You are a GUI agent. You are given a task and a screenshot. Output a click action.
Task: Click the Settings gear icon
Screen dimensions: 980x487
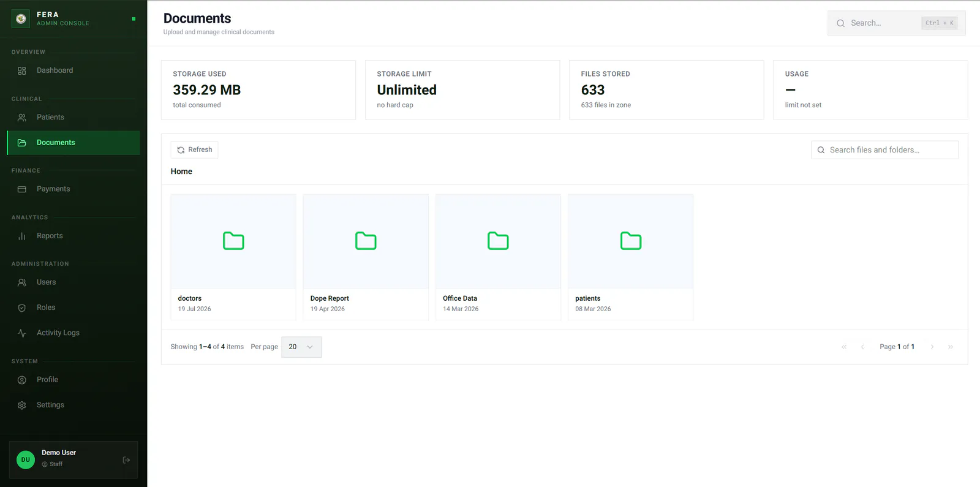click(22, 406)
